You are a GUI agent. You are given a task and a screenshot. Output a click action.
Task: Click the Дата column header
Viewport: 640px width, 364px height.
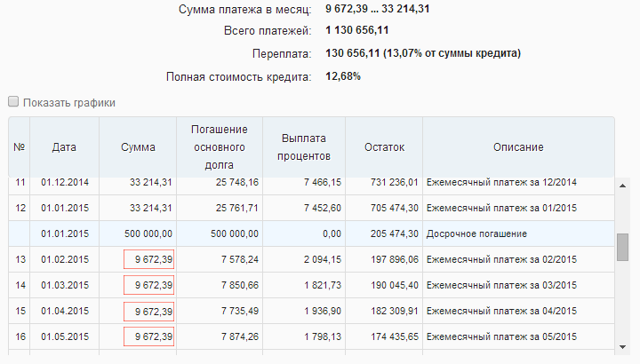[x=64, y=147]
